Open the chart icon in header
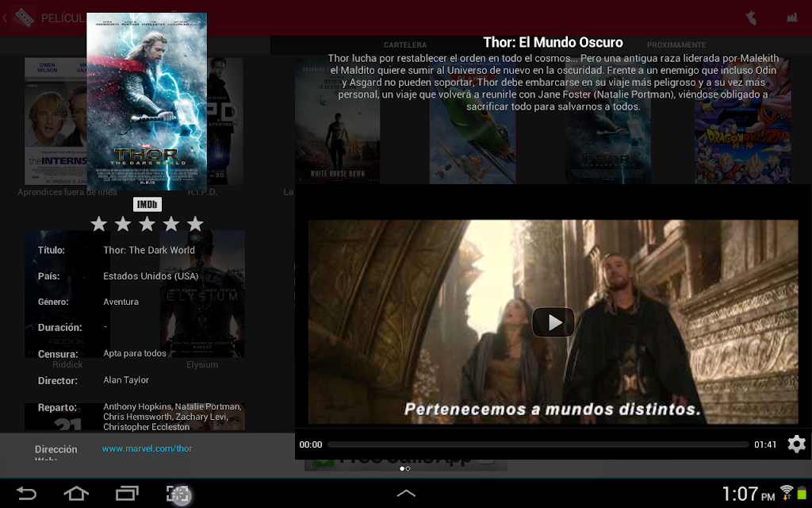The image size is (812, 508). point(792,17)
